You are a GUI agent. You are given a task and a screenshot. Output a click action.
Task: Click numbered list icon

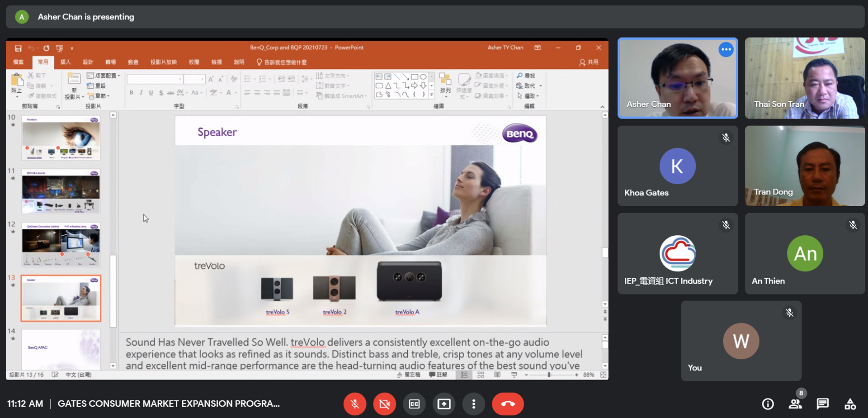click(x=263, y=79)
